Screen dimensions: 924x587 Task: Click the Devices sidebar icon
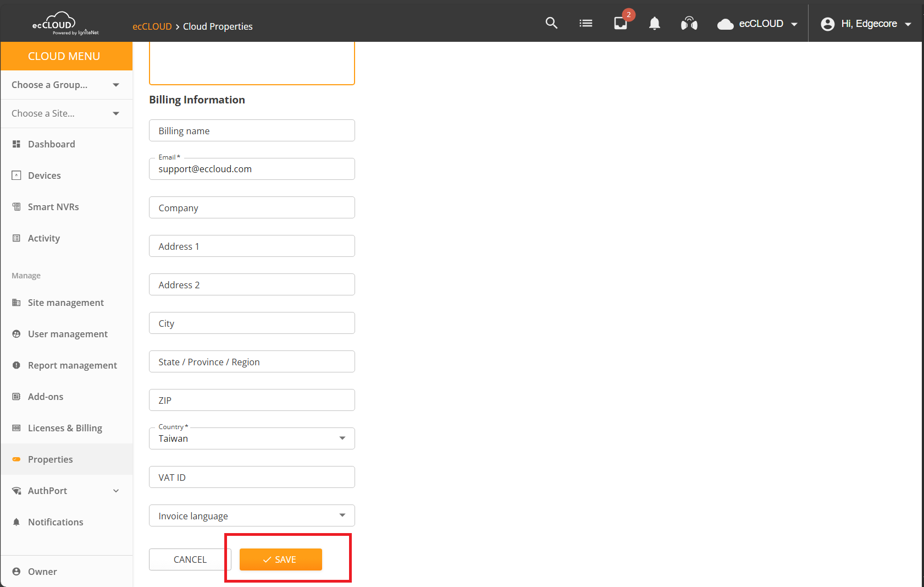click(16, 175)
